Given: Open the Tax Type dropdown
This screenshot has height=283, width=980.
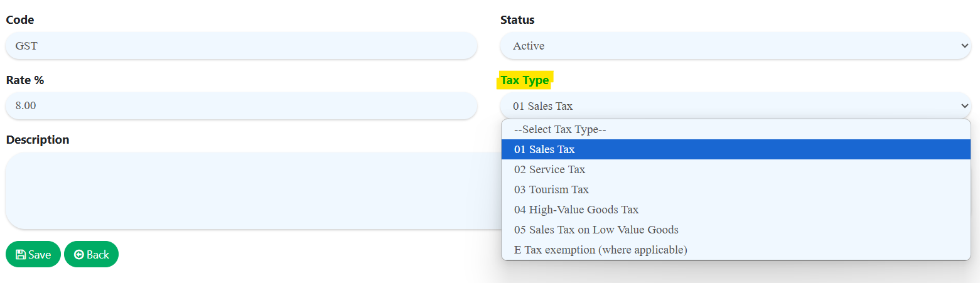Looking at the screenshot, I should click(736, 106).
